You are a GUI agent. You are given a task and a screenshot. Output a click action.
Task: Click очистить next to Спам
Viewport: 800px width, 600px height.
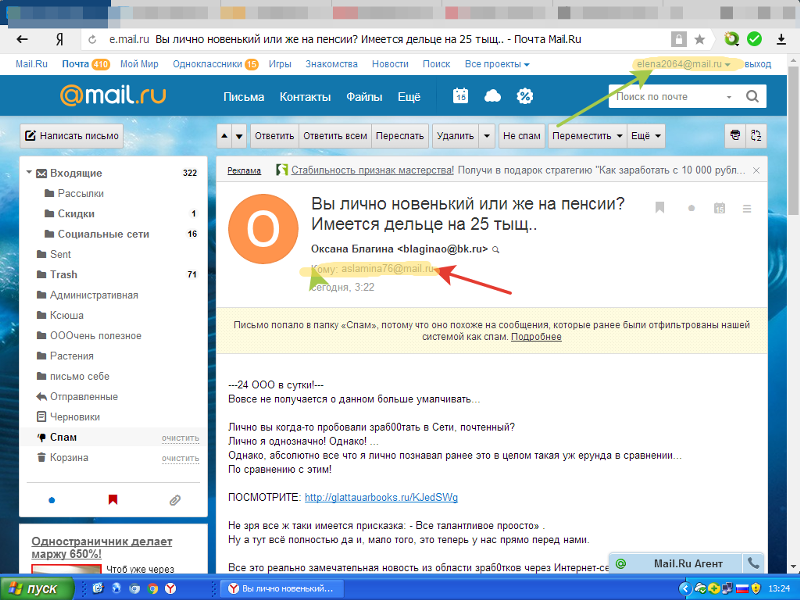(x=180, y=438)
